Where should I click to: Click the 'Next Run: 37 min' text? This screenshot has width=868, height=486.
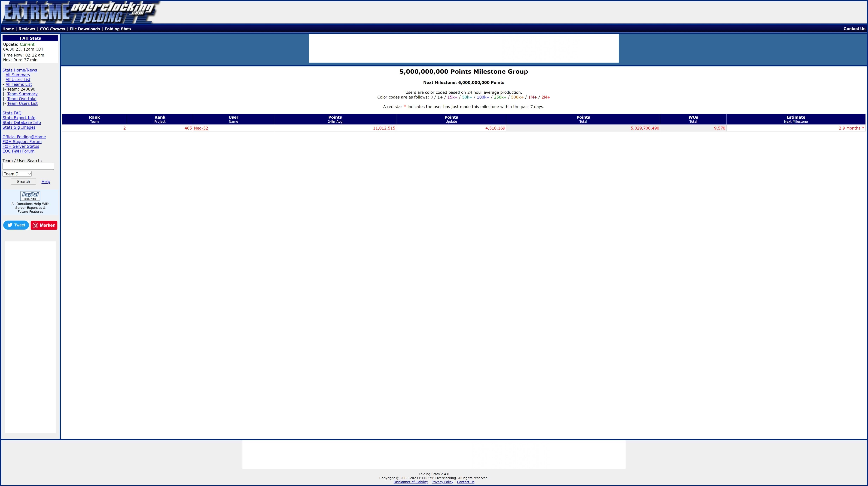pos(20,60)
